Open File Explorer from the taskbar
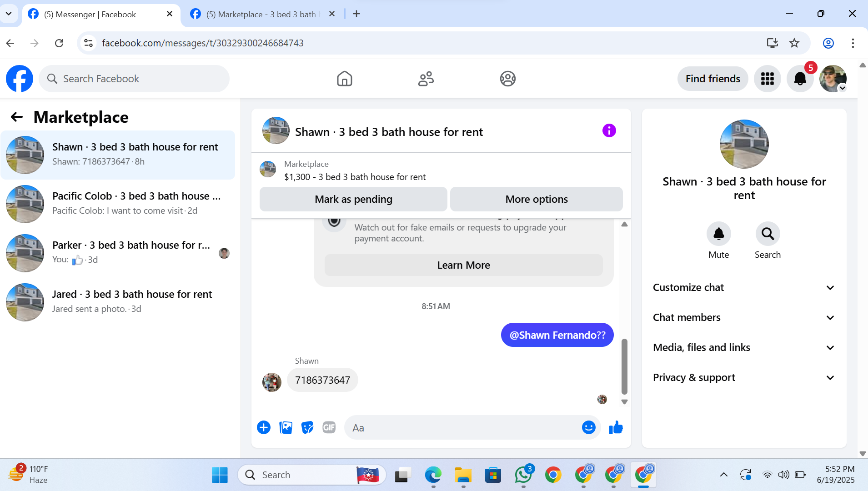 [x=463, y=475]
